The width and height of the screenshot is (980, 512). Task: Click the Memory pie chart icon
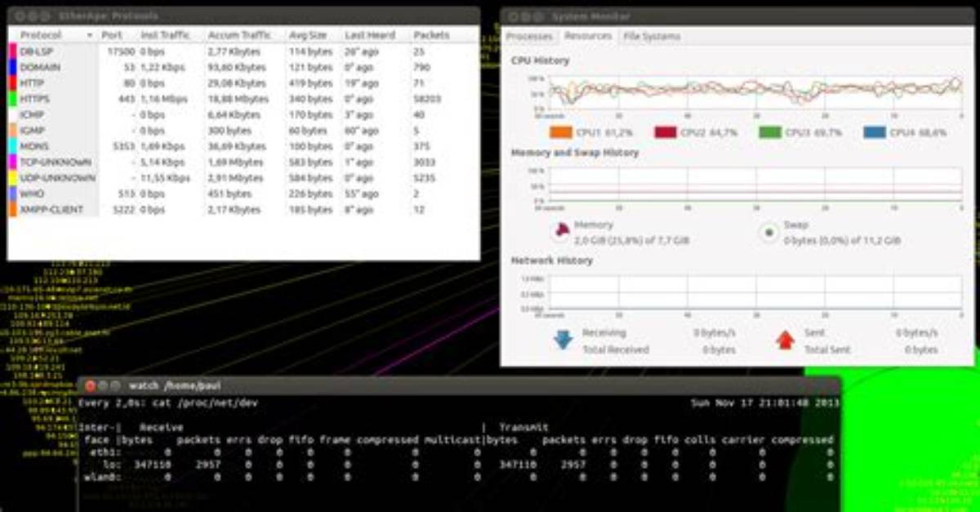click(560, 233)
